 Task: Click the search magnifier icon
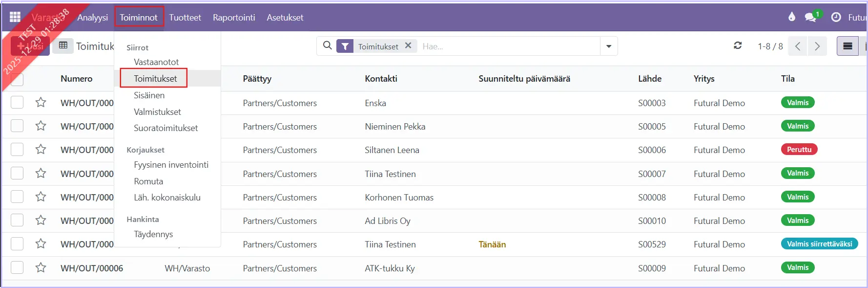(x=328, y=45)
